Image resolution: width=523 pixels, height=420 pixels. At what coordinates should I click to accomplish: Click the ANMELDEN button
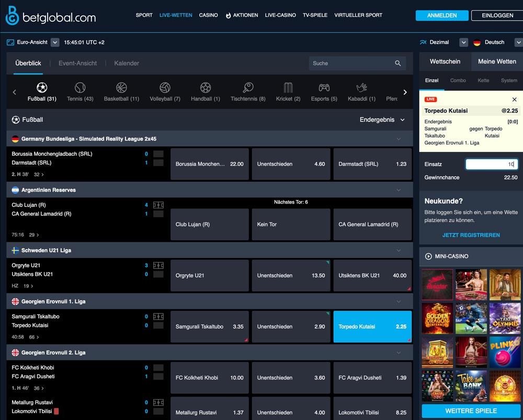coord(442,16)
